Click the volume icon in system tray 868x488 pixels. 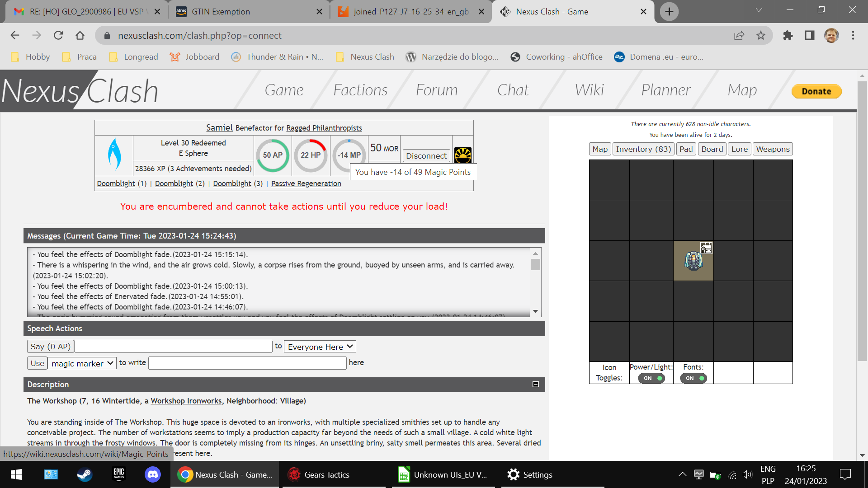coord(747,474)
